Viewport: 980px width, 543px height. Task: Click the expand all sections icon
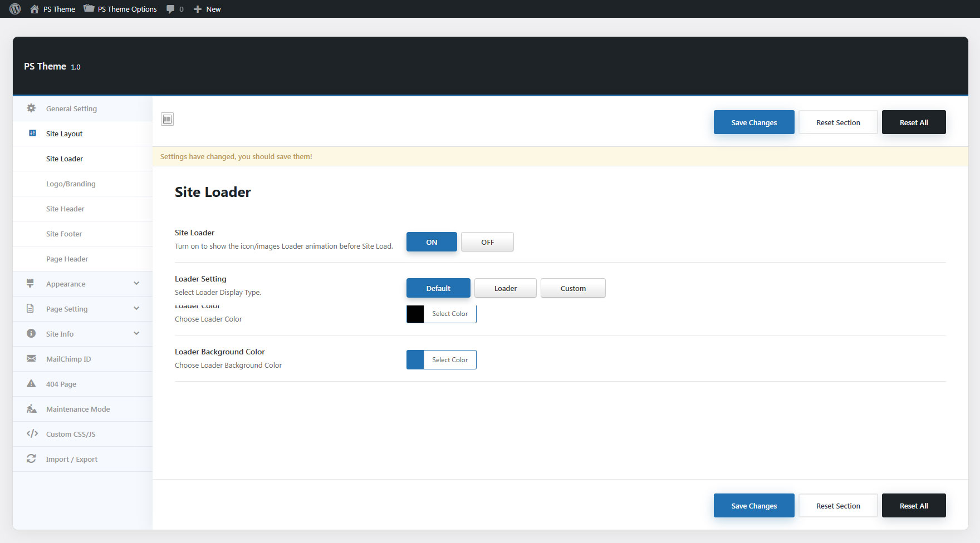point(167,119)
